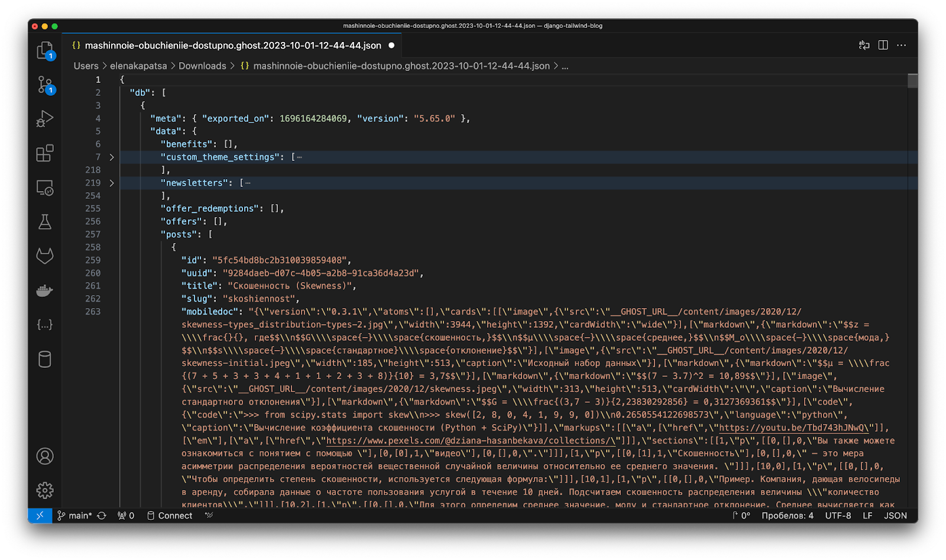Open the Extensions view
Image resolution: width=946 pixels, height=560 pixels.
(x=45, y=153)
